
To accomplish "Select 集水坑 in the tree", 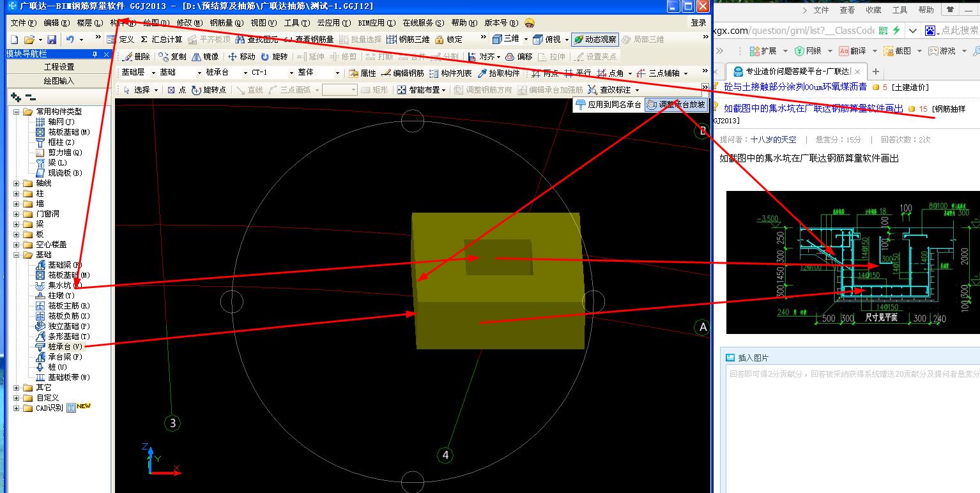I will (59, 285).
